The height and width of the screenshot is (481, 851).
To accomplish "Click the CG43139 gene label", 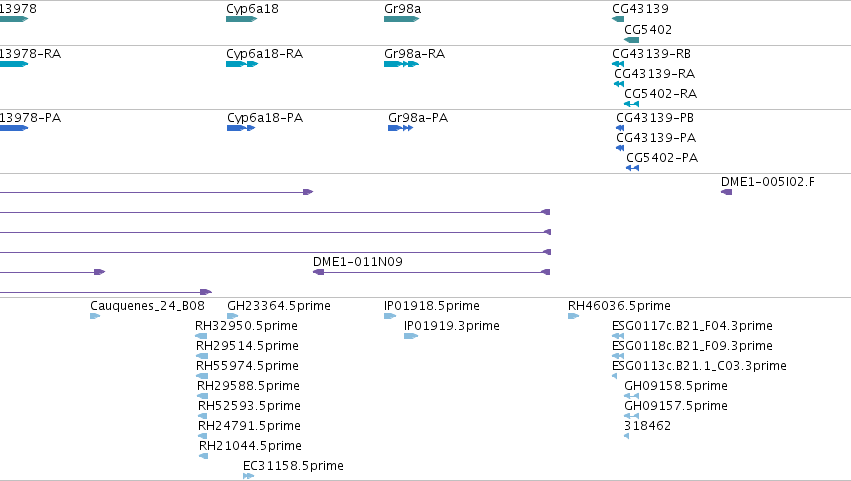I will 640,9.
